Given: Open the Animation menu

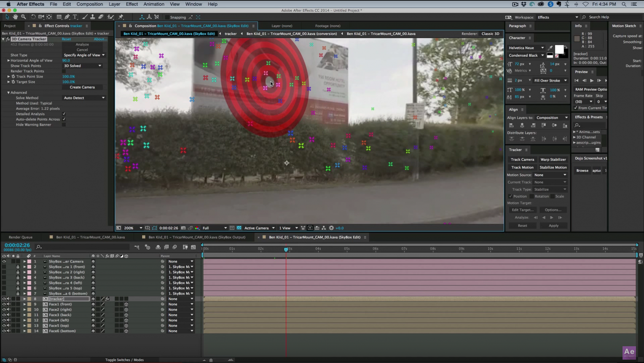Looking at the screenshot, I should point(154,4).
